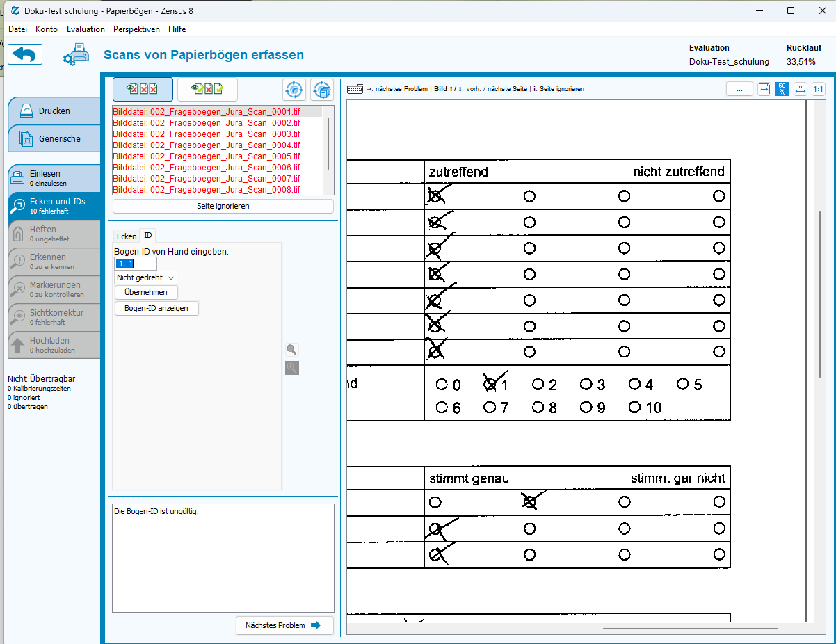The height and width of the screenshot is (644, 836).
Task: Fit scan image to page width
Action: 764,89
